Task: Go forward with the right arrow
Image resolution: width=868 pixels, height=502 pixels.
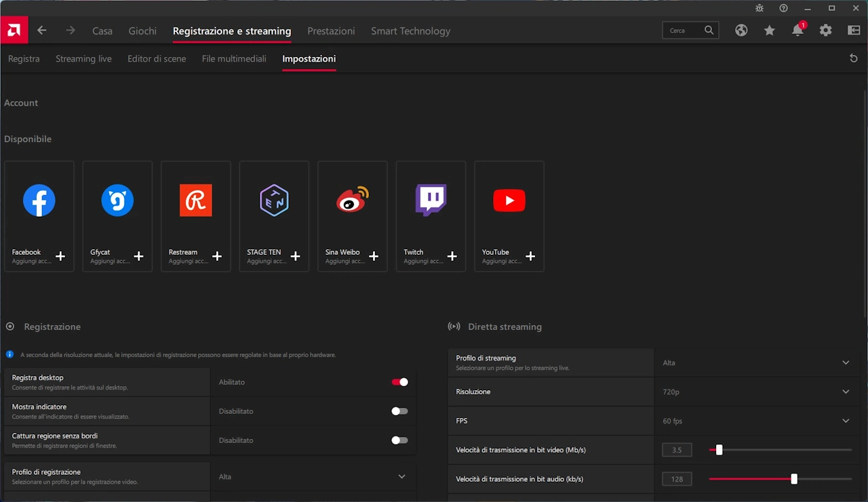Action: click(71, 30)
